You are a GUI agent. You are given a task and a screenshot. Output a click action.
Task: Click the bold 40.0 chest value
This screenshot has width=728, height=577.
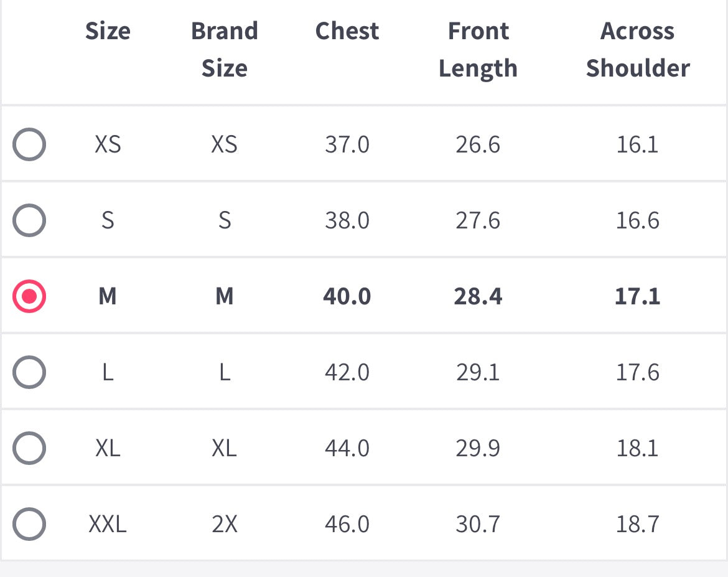tap(347, 296)
